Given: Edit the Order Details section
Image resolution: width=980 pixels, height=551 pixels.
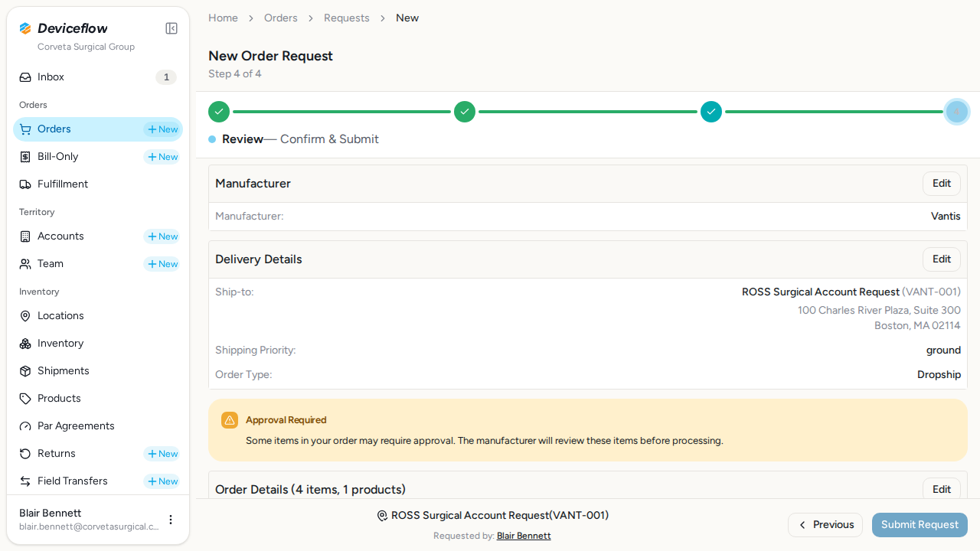Looking at the screenshot, I should click(x=942, y=490).
